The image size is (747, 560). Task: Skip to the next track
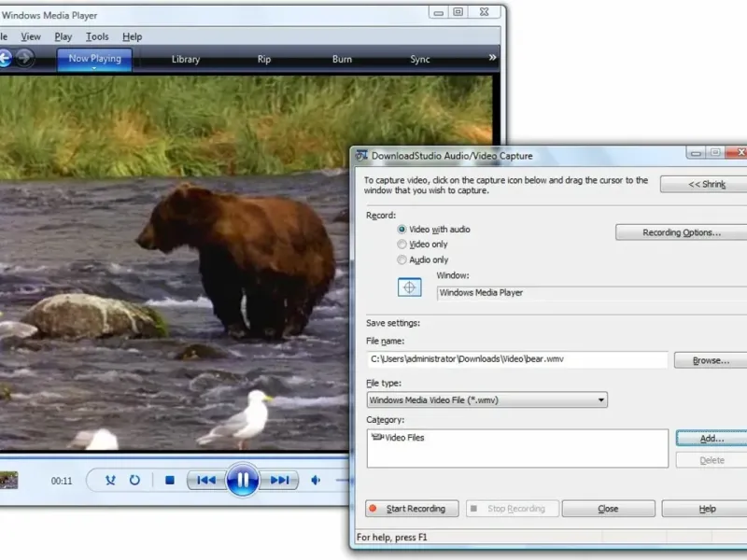click(279, 480)
